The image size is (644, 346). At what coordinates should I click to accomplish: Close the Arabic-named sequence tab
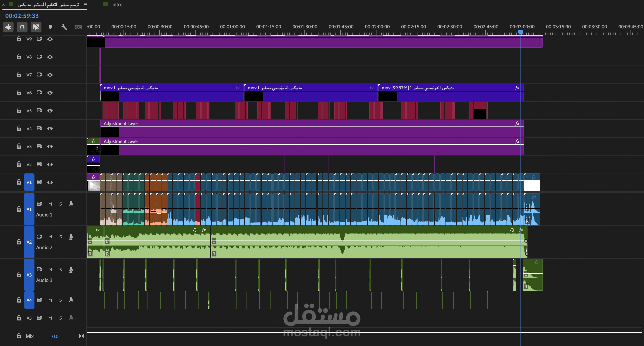click(x=3, y=5)
